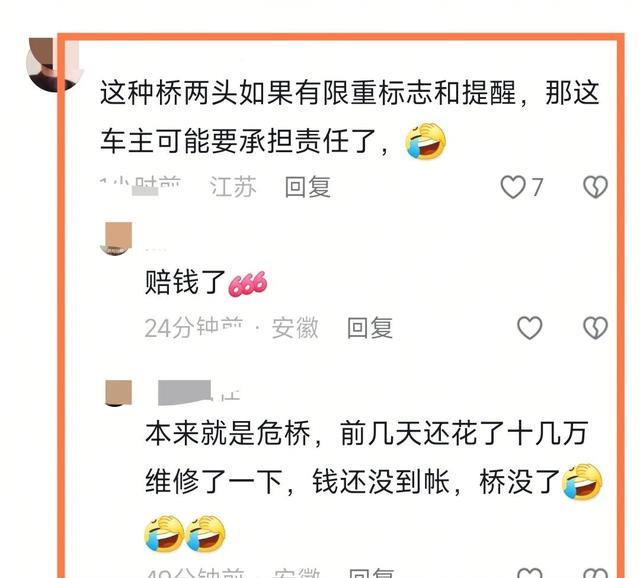Tap the pink 666 sticker
Image resolution: width=640 pixels, height=578 pixels.
tap(248, 283)
